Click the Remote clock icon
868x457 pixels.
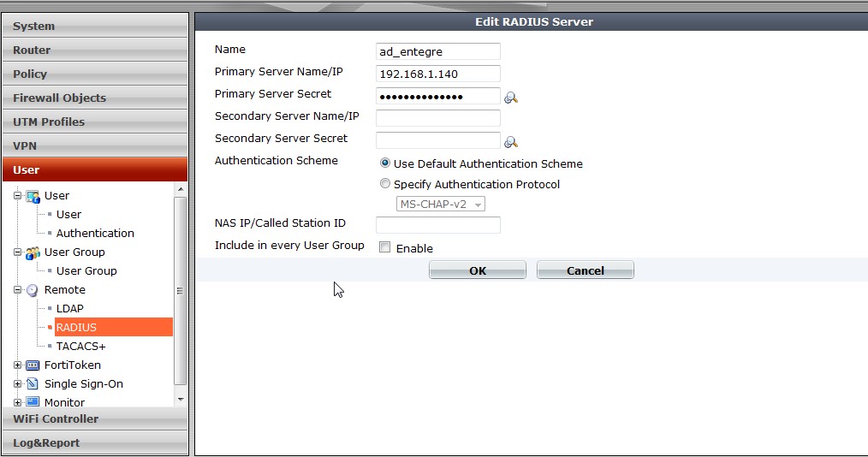tap(33, 290)
